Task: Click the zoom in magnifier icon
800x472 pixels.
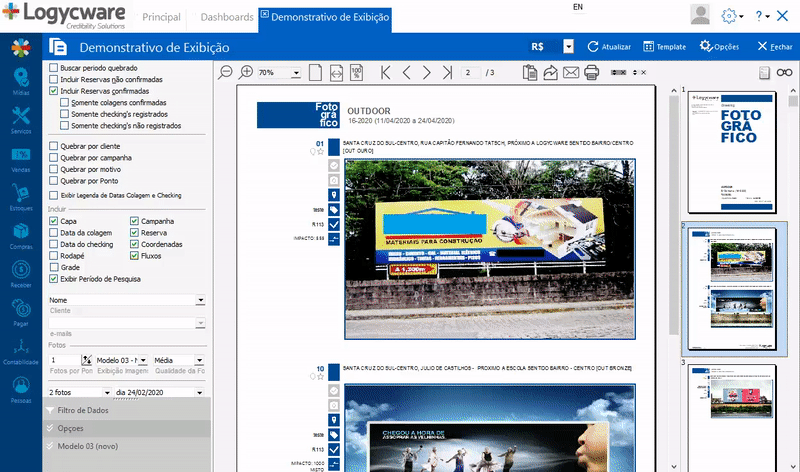Action: click(247, 72)
